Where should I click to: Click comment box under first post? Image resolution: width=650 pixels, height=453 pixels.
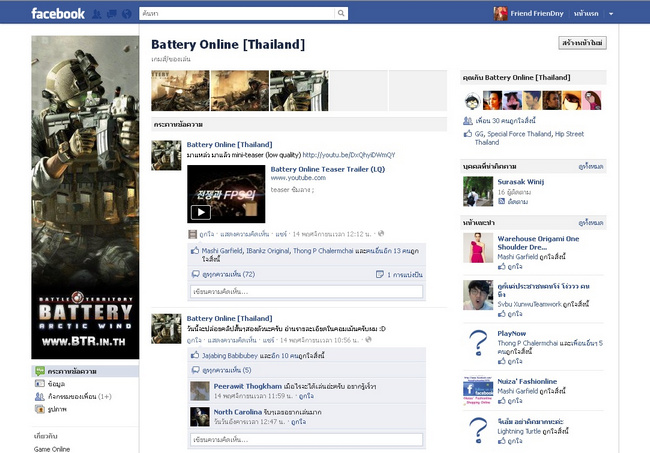point(305,292)
